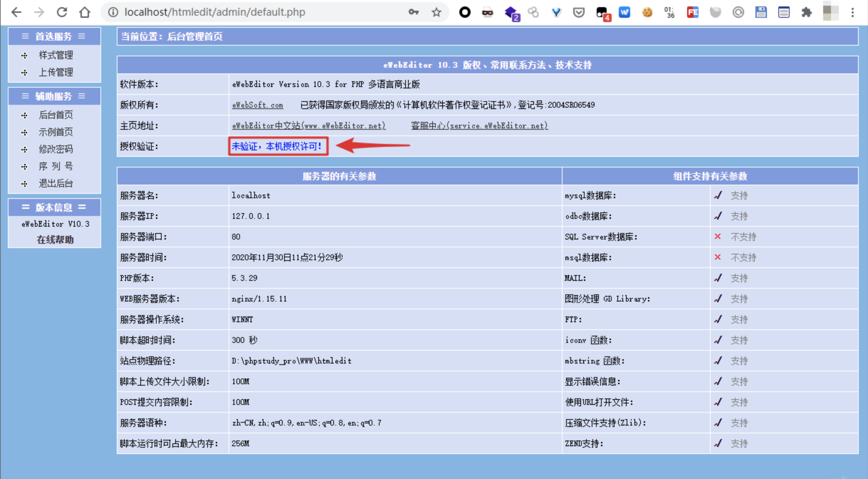868x479 pixels.
Task: Select the nginx/1.15.11 server version
Action: (x=259, y=299)
